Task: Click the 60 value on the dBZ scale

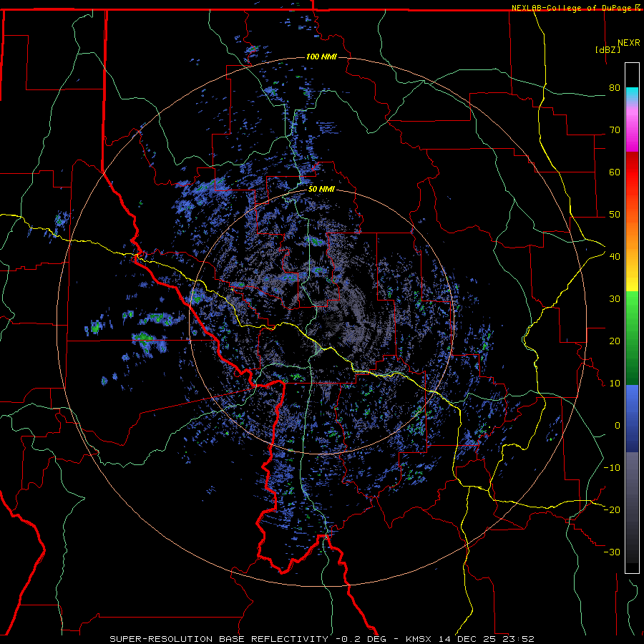Action: click(x=615, y=172)
